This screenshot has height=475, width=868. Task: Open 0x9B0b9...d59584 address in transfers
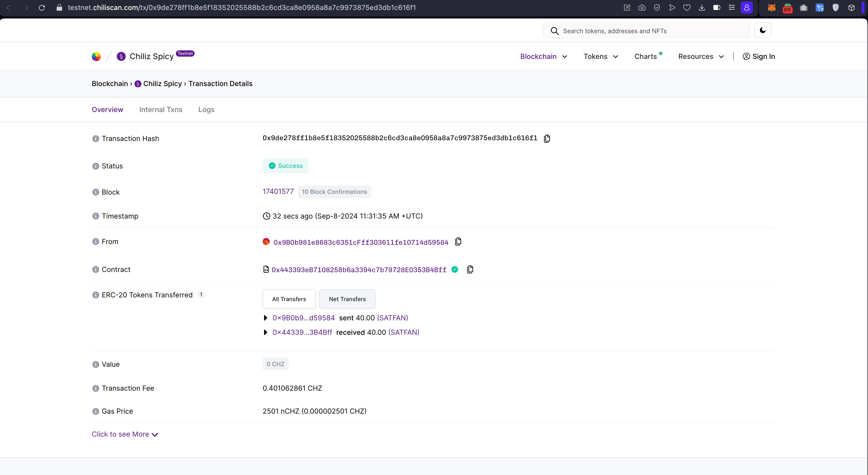pyautogui.click(x=304, y=318)
